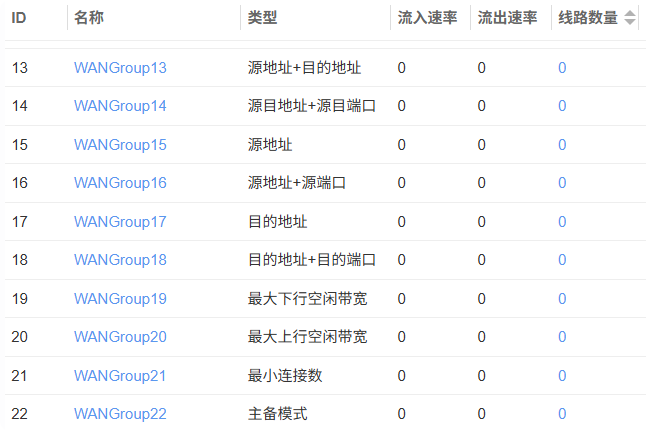Click the WANGroup15 name link
Viewport: 646px width, 431px height.
point(120,145)
